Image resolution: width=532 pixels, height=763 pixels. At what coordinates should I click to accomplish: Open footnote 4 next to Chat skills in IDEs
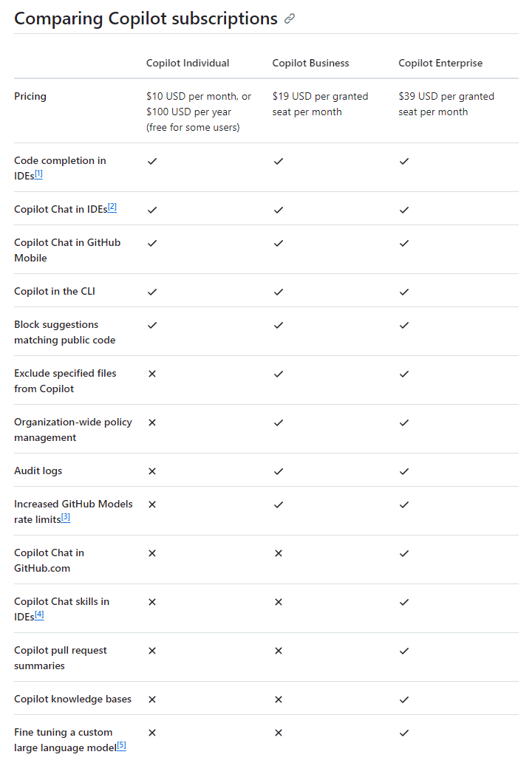coord(39,615)
